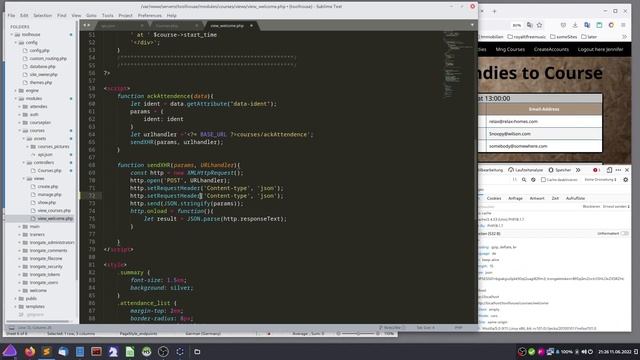
Task: Click Mng Courses link in browser page
Action: (510, 49)
